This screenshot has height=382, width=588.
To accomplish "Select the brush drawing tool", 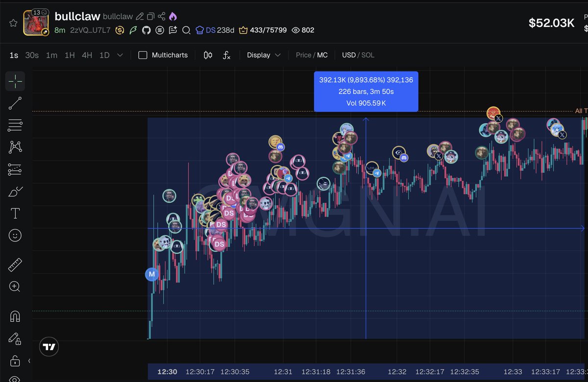I will point(15,191).
